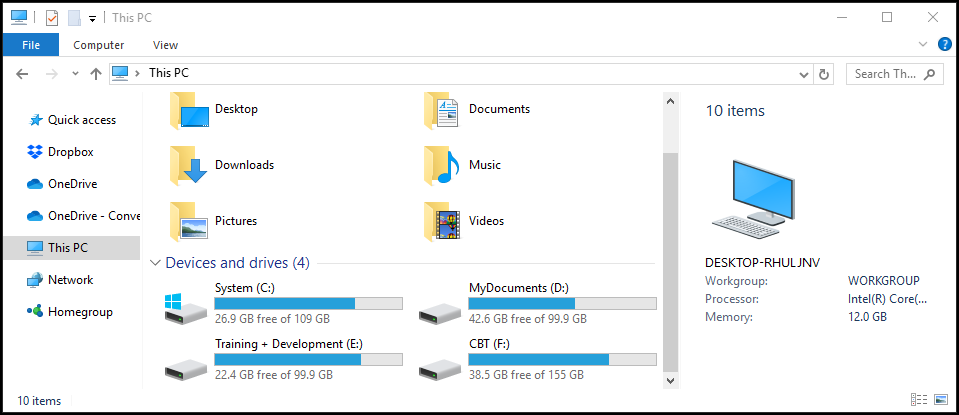959x415 pixels.
Task: Click the CBT (F:) drive usage bar
Action: click(x=563, y=359)
